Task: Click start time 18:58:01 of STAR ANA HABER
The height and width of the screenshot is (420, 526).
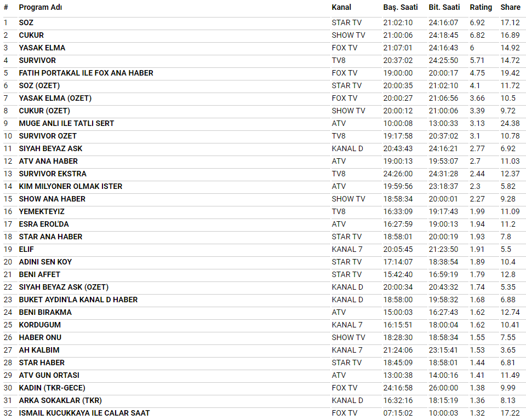Action: (398, 237)
